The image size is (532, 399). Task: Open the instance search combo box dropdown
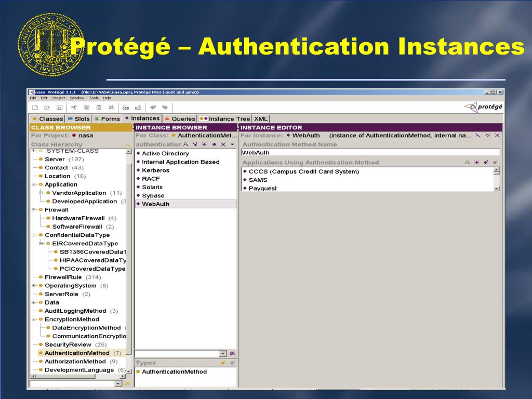223,353
